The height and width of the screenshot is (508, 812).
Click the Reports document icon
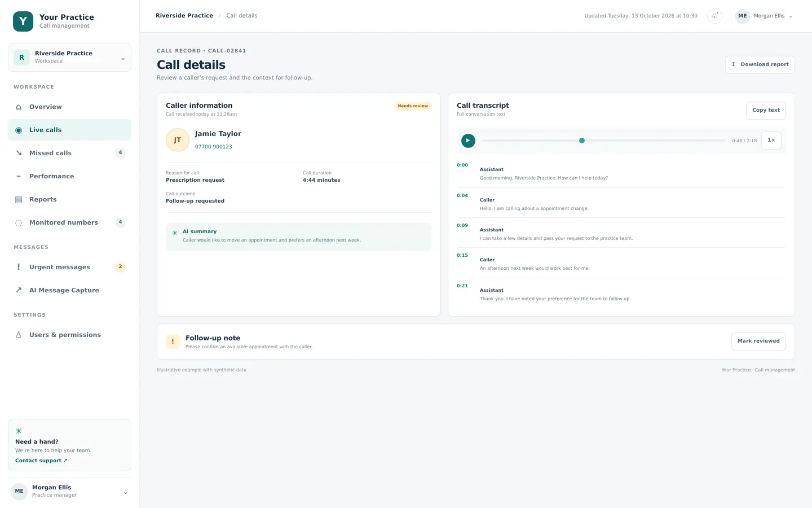(x=19, y=199)
